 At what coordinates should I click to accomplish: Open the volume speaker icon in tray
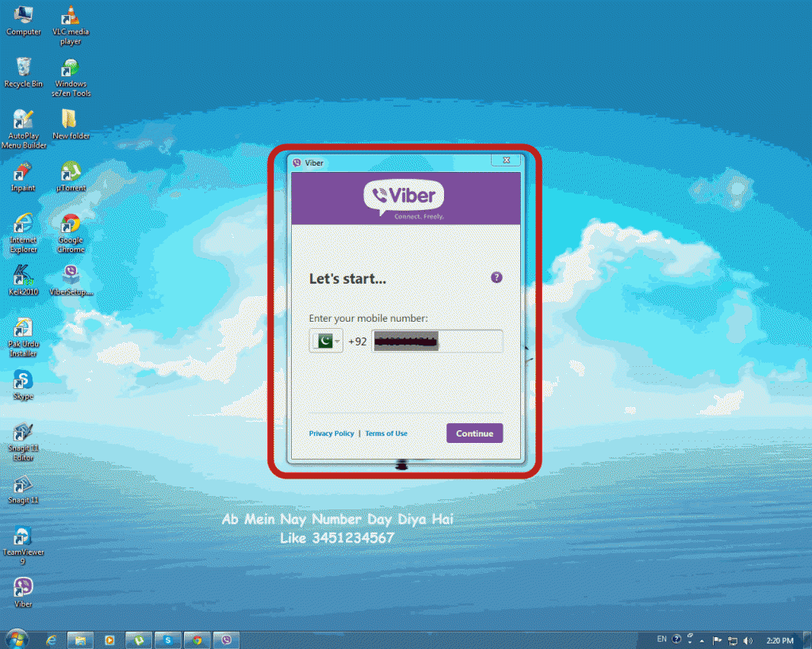(748, 641)
